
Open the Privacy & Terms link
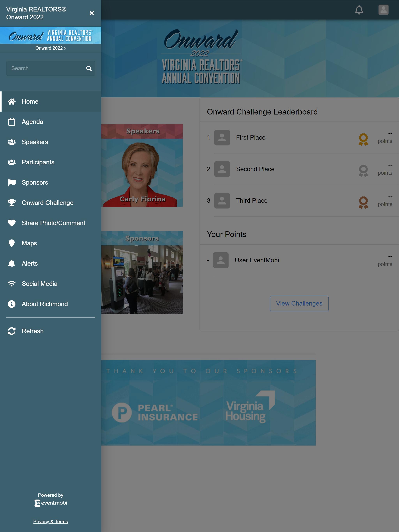pyautogui.click(x=50, y=521)
